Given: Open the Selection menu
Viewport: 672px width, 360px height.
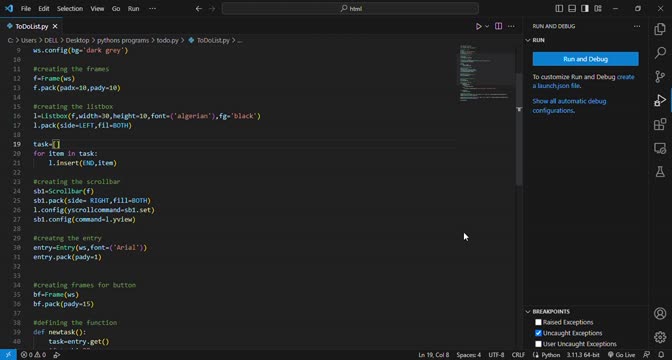Looking at the screenshot, I should 70,9.
